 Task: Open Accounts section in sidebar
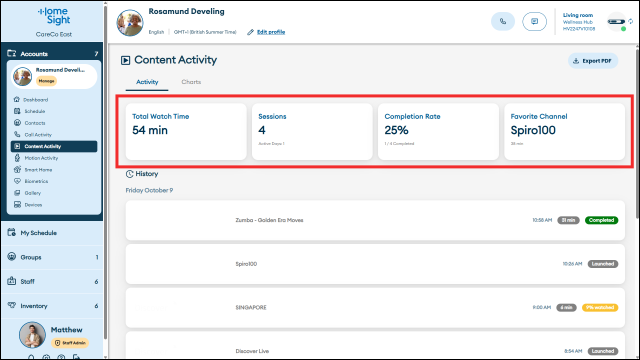point(52,53)
